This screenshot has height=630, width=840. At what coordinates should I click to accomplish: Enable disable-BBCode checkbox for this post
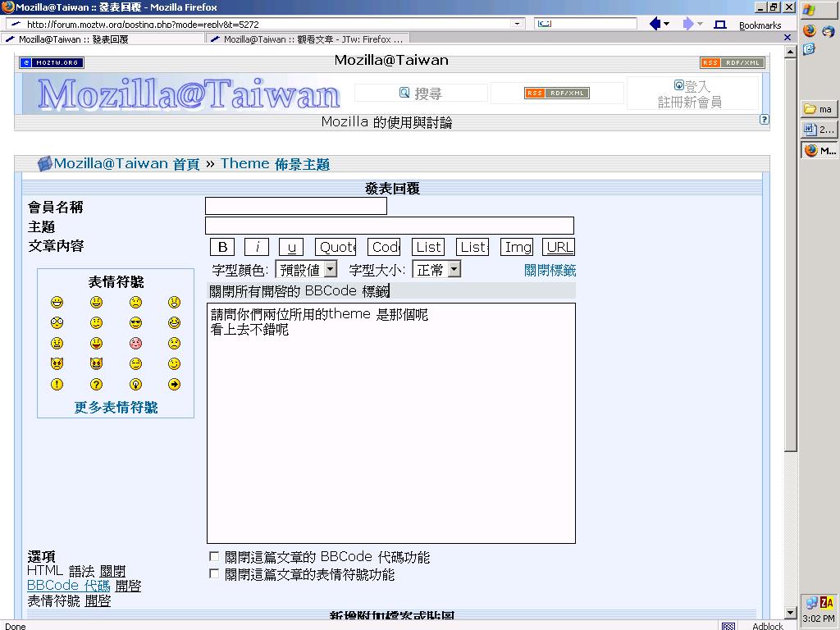coord(214,557)
